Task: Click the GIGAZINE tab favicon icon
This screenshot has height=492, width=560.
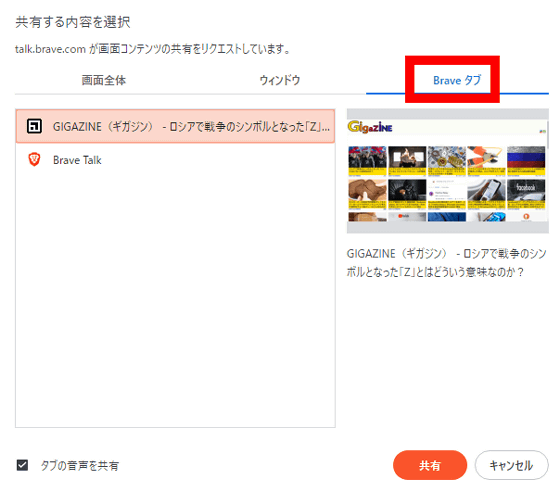Action: (x=34, y=126)
